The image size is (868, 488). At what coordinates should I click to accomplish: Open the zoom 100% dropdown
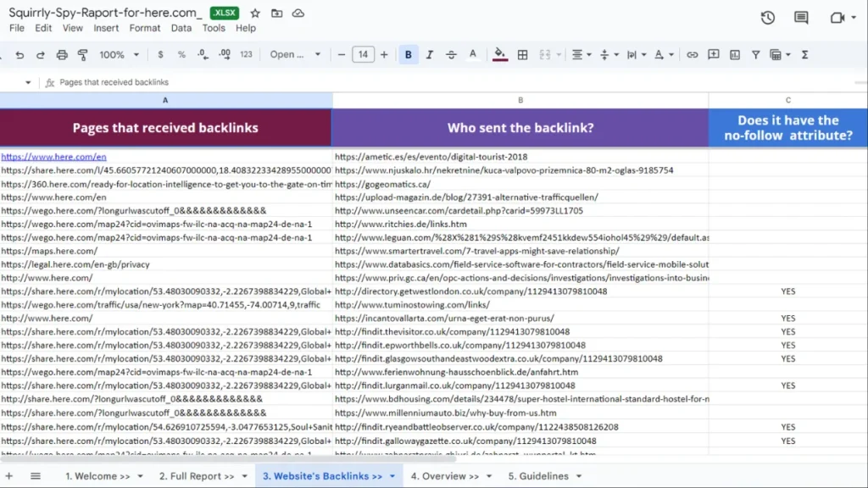(119, 55)
